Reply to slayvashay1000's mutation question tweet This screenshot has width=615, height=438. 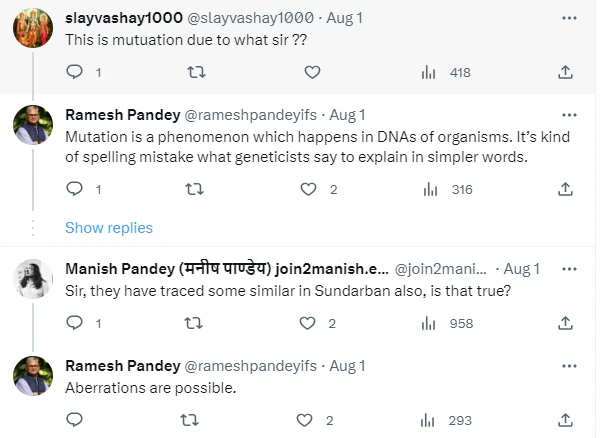(x=74, y=72)
